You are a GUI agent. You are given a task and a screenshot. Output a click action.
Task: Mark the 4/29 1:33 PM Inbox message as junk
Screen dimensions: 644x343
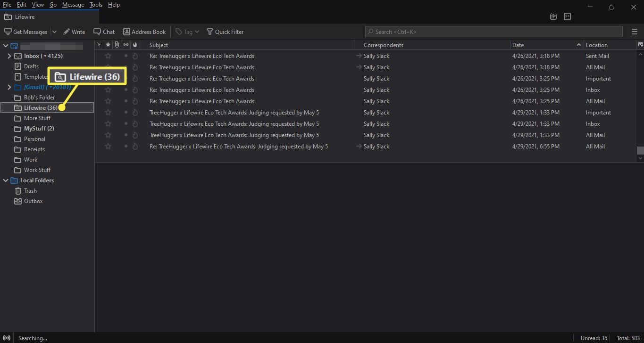135,123
